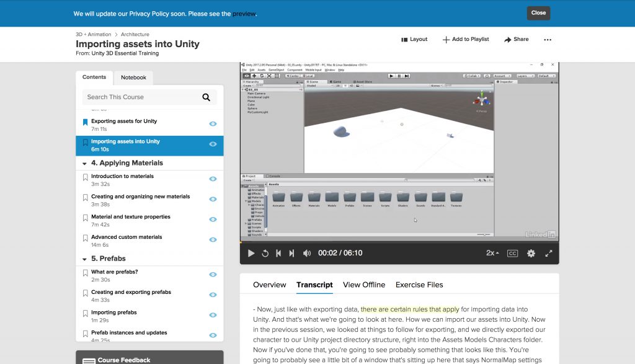
Task: Click the video progress bar
Action: [x=399, y=242]
